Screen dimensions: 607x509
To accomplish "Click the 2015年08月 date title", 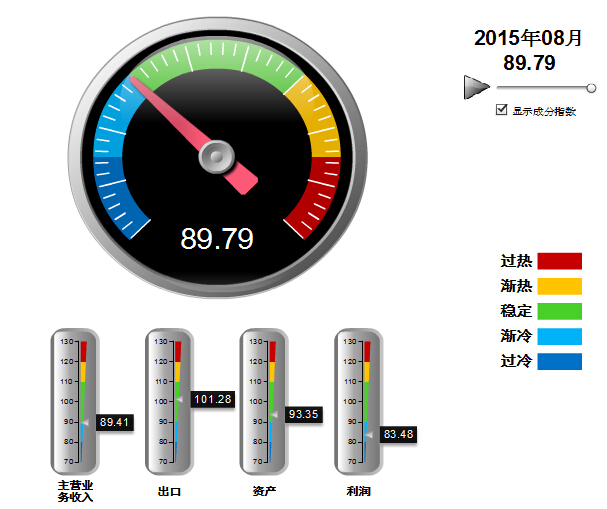I will 528,38.
